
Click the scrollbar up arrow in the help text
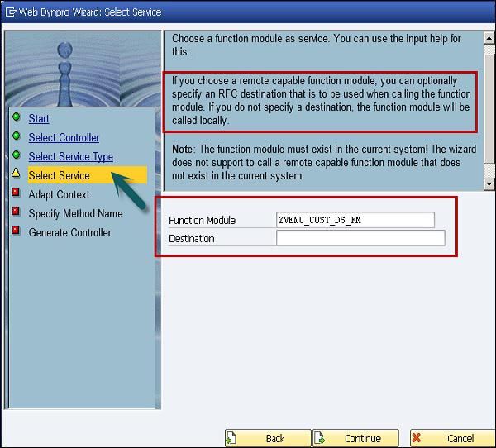coord(489,38)
